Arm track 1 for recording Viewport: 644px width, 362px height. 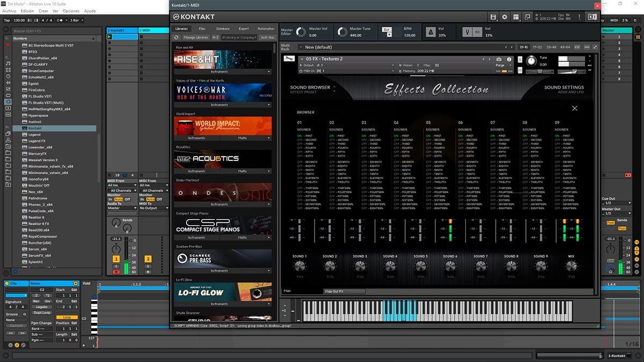point(116,272)
